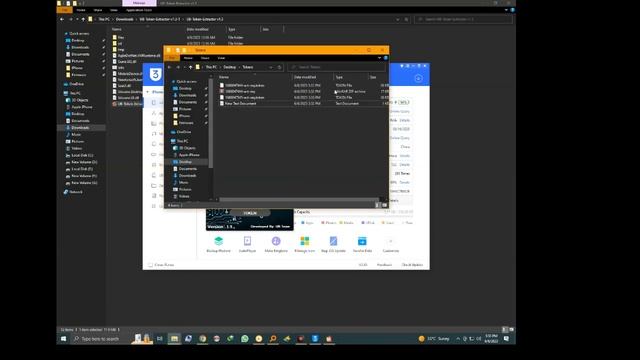Toggle Close iTunes checkbox in 3uTools

[x=151, y=265]
